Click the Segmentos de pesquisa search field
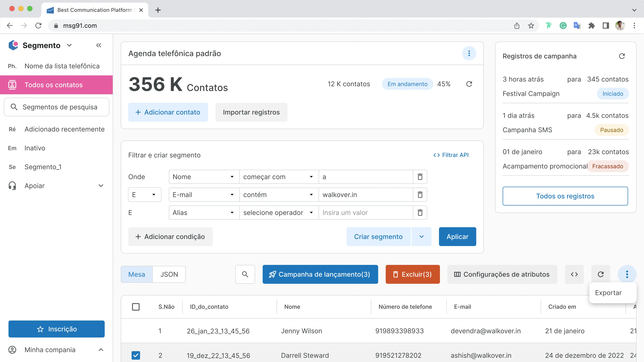This screenshot has height=362, width=644. click(56, 107)
